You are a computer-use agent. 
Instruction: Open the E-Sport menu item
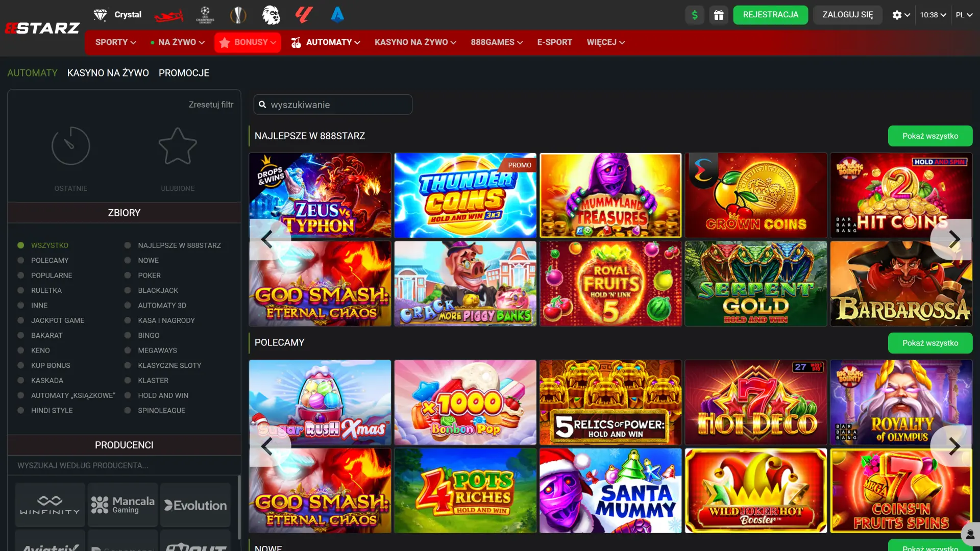click(x=554, y=42)
